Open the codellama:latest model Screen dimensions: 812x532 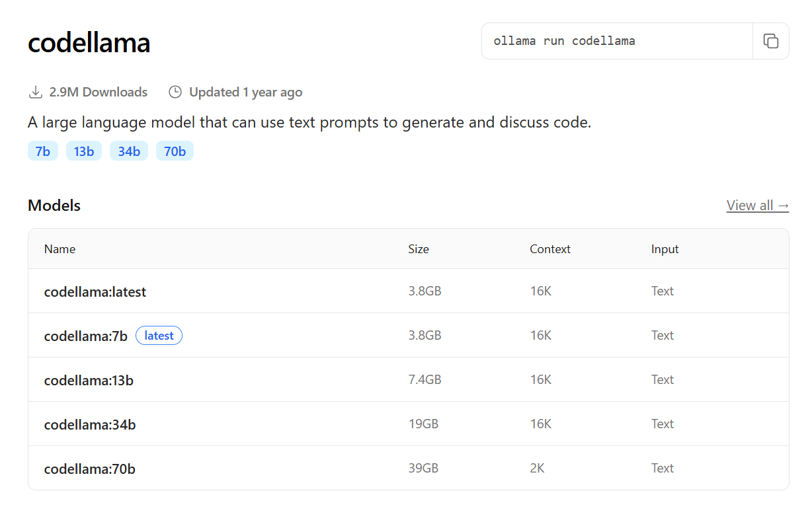coord(95,291)
